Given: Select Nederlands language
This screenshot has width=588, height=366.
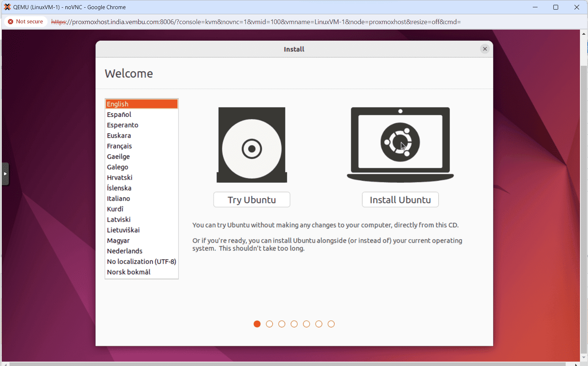Looking at the screenshot, I should click(x=142, y=251).
